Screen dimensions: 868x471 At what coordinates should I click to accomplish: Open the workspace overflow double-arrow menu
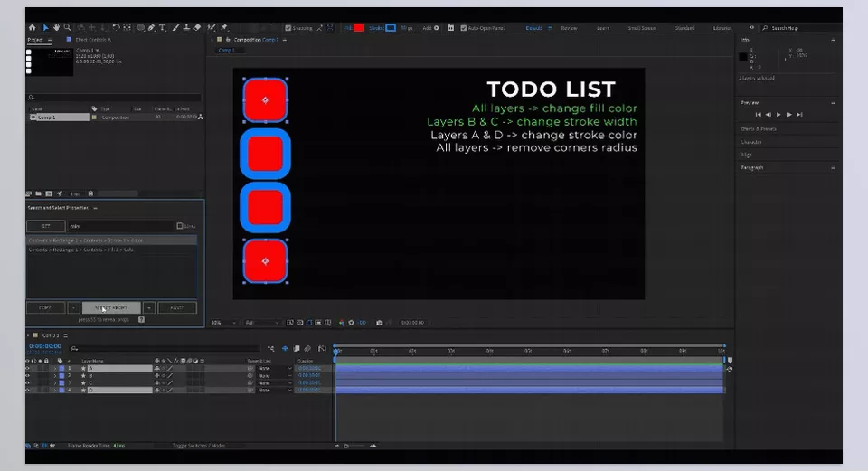tap(751, 28)
